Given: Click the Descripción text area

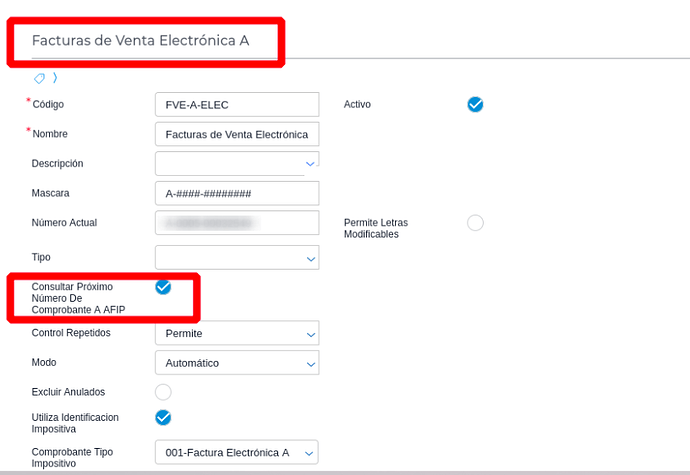Looking at the screenshot, I should click(230, 164).
